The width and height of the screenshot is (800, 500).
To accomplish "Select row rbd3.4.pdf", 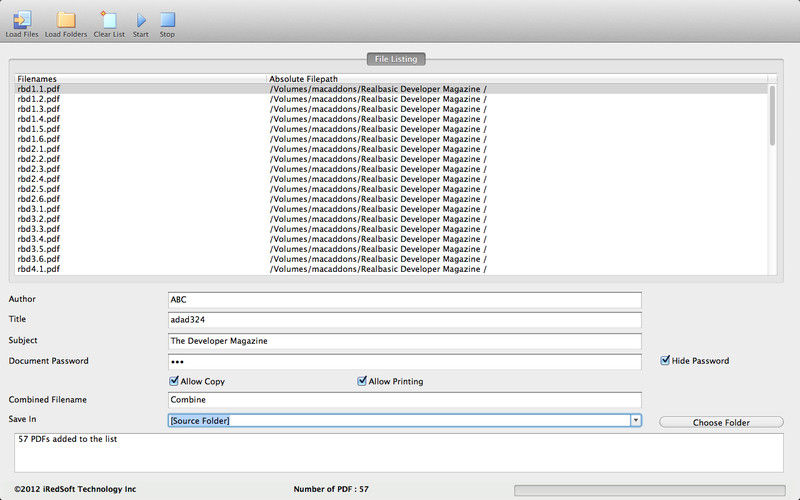I will pyautogui.click(x=391, y=239).
